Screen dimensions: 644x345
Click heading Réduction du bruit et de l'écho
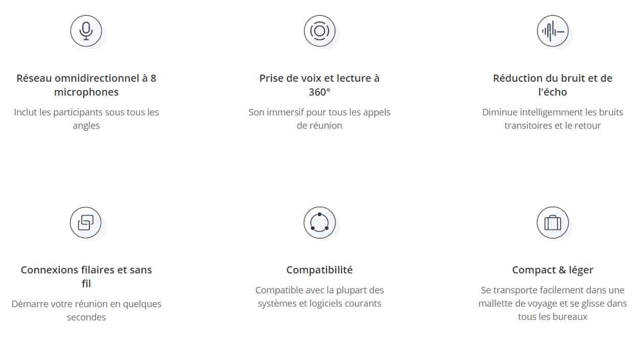[x=553, y=85]
